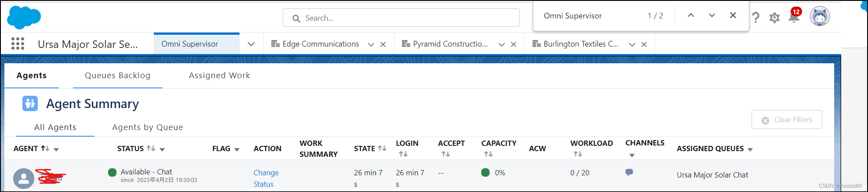Open the App Launcher dots grid
868x192 pixels.
click(x=18, y=43)
